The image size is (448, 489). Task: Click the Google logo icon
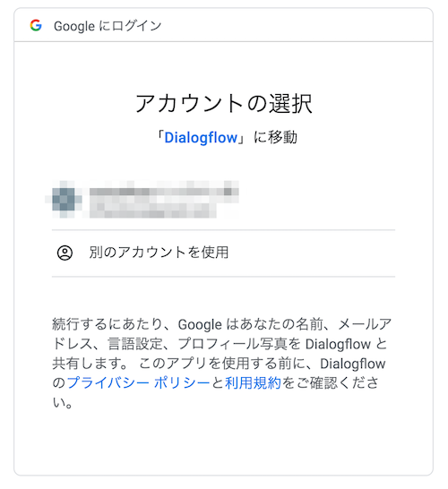coord(36,25)
